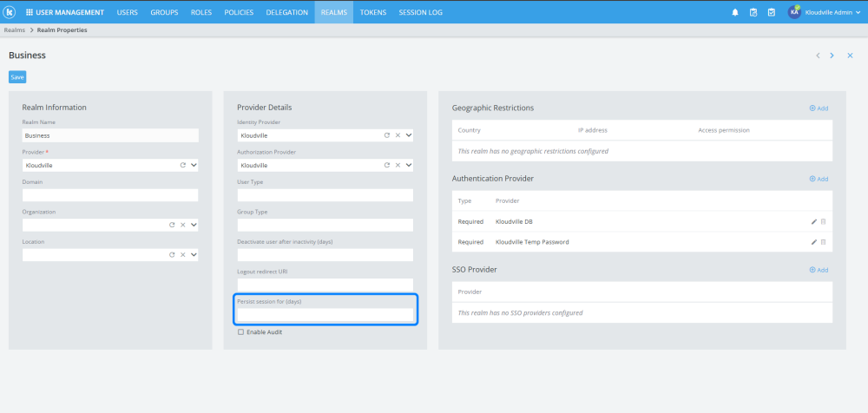Select the Access permission column header
This screenshot has width=868, height=413.
coord(724,130)
